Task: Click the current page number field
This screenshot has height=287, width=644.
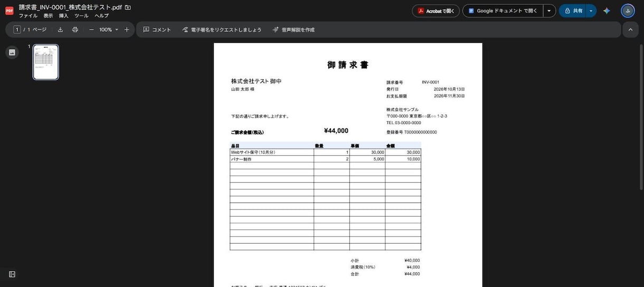Action: (17, 30)
